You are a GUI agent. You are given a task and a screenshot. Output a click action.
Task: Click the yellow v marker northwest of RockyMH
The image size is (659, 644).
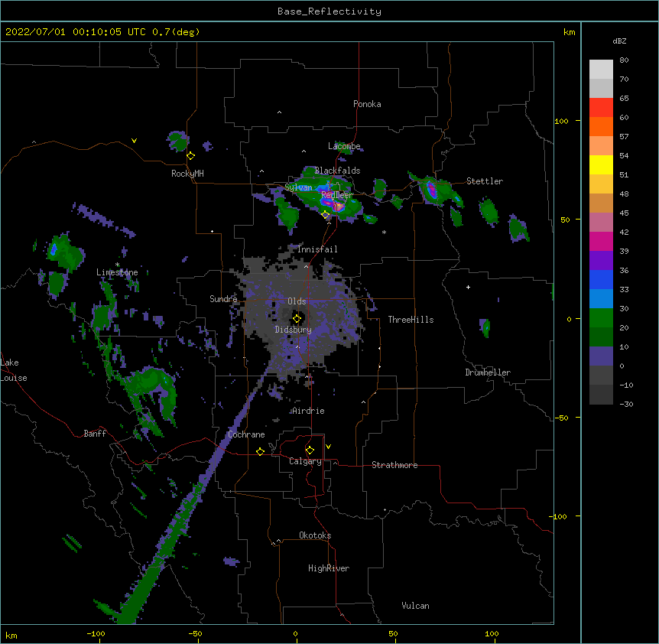[x=134, y=141]
